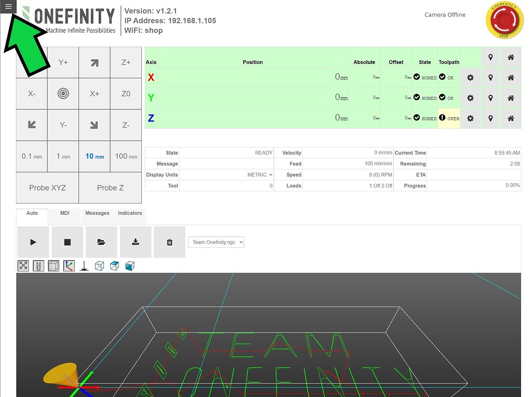Delete the file with the trash icon
This screenshot has width=532, height=397.
[170, 242]
